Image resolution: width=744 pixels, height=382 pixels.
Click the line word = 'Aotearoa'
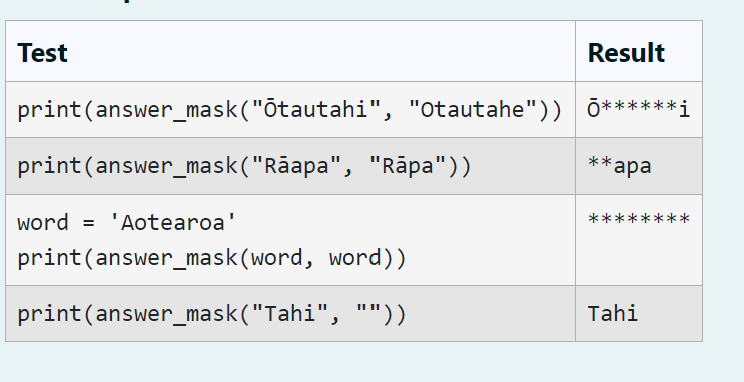(126, 223)
